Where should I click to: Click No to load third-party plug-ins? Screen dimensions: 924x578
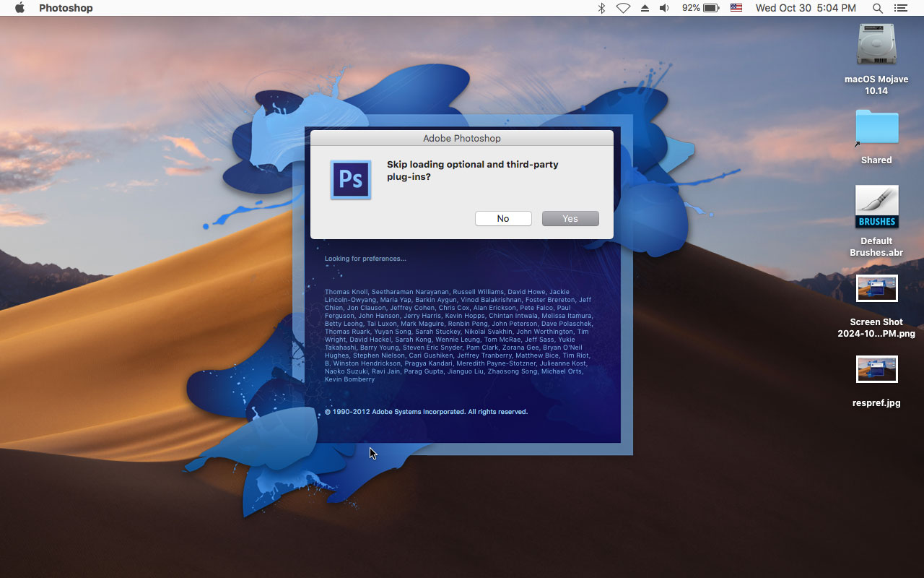[503, 218]
